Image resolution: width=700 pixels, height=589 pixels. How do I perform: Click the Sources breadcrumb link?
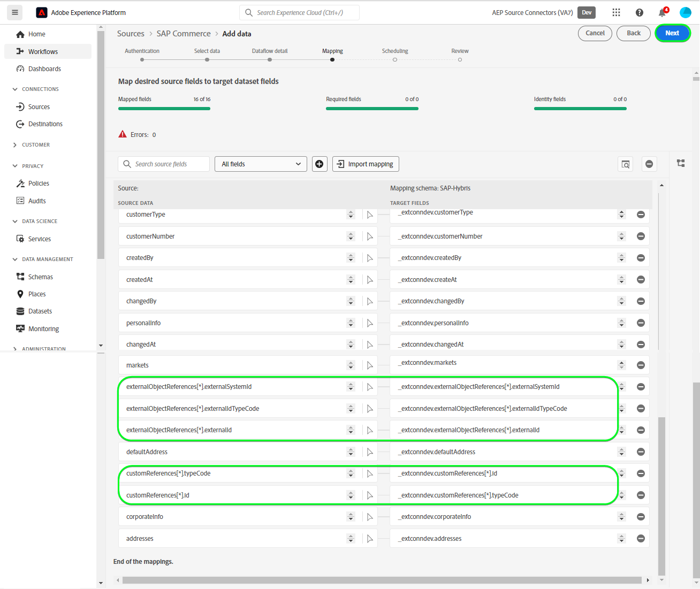point(131,34)
